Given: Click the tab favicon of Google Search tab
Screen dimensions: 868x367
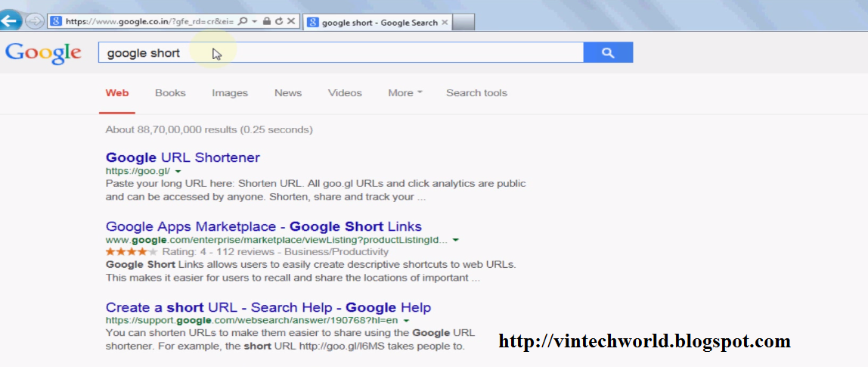Looking at the screenshot, I should click(313, 23).
